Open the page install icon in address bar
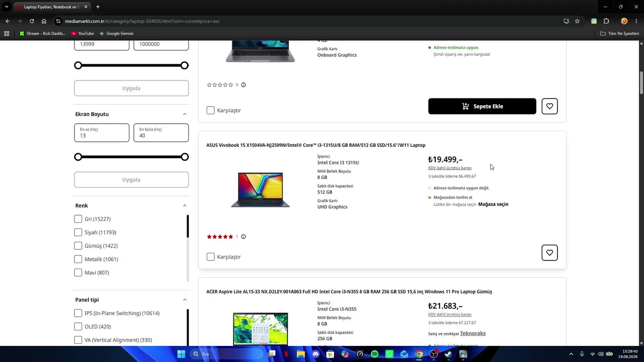This screenshot has width=644, height=362. tap(567, 21)
